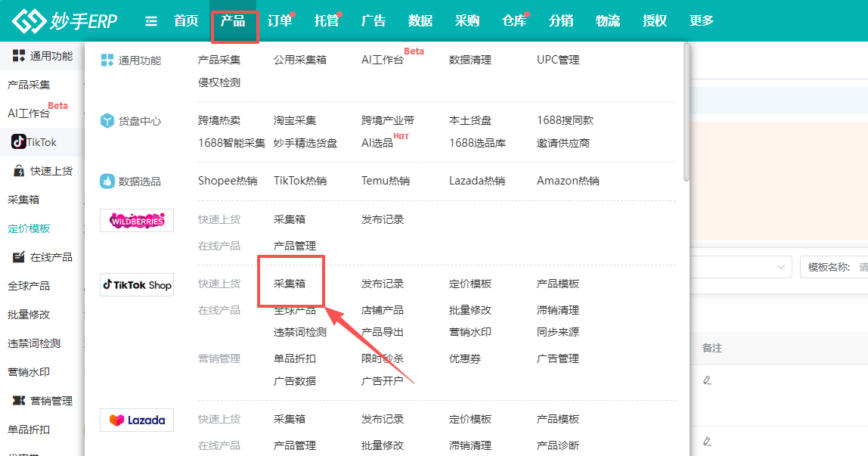
Task: Click the TikTok icon in sidebar
Action: 18,141
